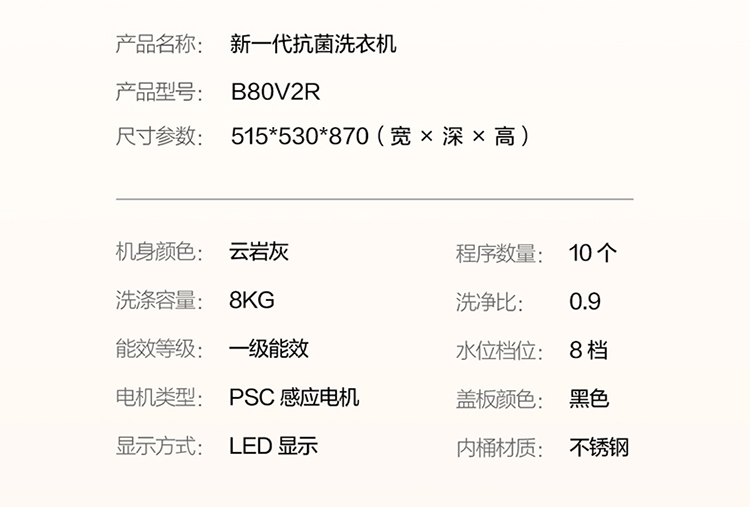Click the wash ratio value 0.9
The image size is (750, 507).
(x=585, y=301)
